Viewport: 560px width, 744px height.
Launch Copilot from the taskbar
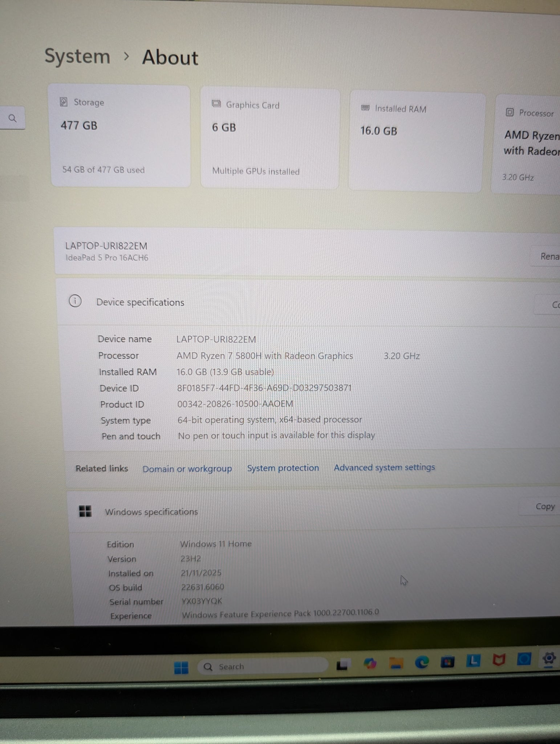(370, 664)
